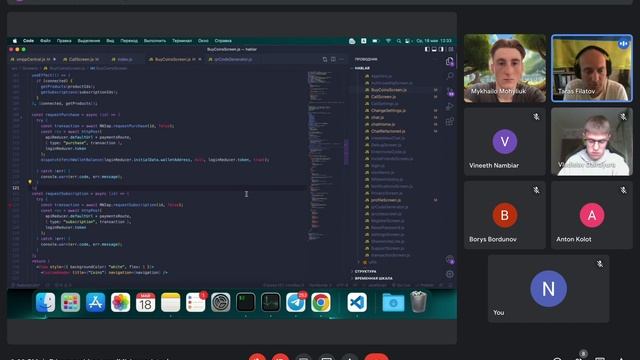Click the code minimap in the editor

(x=325, y=155)
